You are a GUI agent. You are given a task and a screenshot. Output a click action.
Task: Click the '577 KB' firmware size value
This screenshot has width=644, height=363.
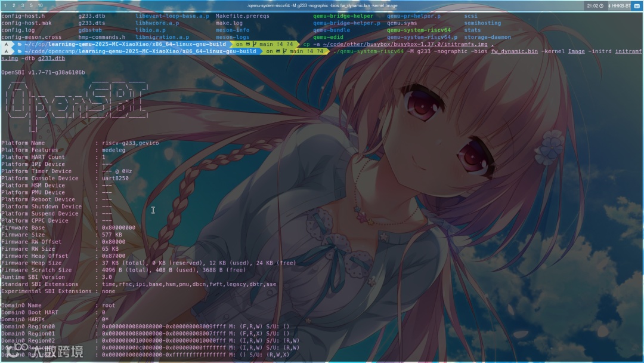[x=112, y=235]
